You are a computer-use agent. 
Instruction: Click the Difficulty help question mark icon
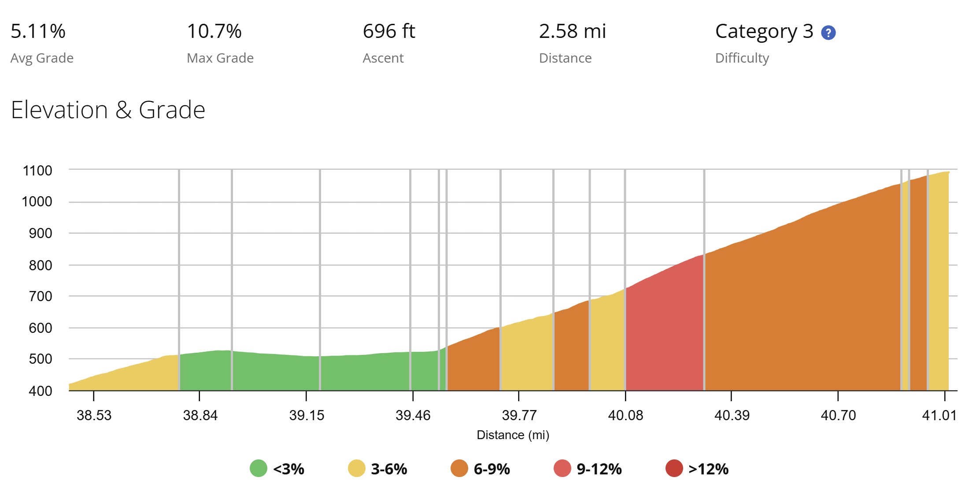point(828,33)
